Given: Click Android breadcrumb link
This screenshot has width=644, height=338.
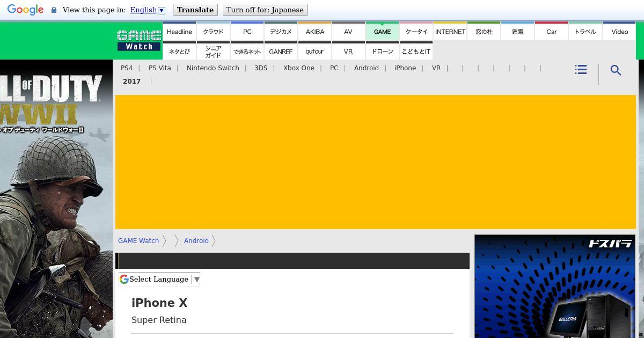Looking at the screenshot, I should click(196, 241).
